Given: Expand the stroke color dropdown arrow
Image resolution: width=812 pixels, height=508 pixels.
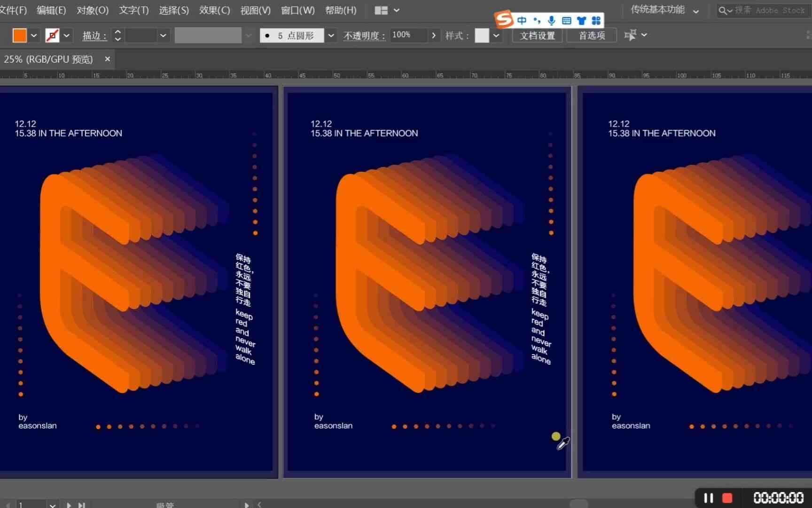Looking at the screenshot, I should [x=67, y=35].
